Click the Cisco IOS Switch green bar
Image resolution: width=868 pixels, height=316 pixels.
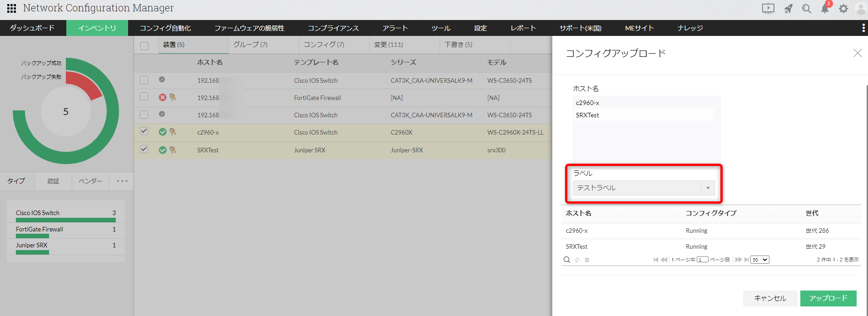pos(65,220)
